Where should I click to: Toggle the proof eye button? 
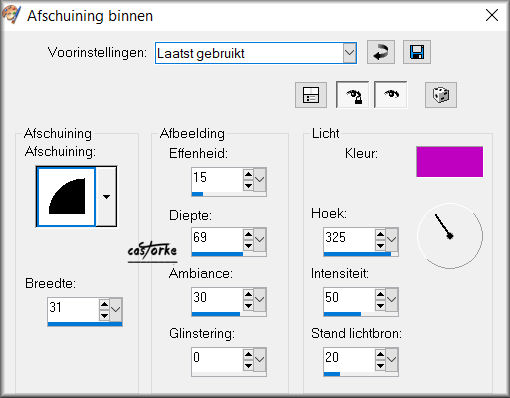click(391, 95)
